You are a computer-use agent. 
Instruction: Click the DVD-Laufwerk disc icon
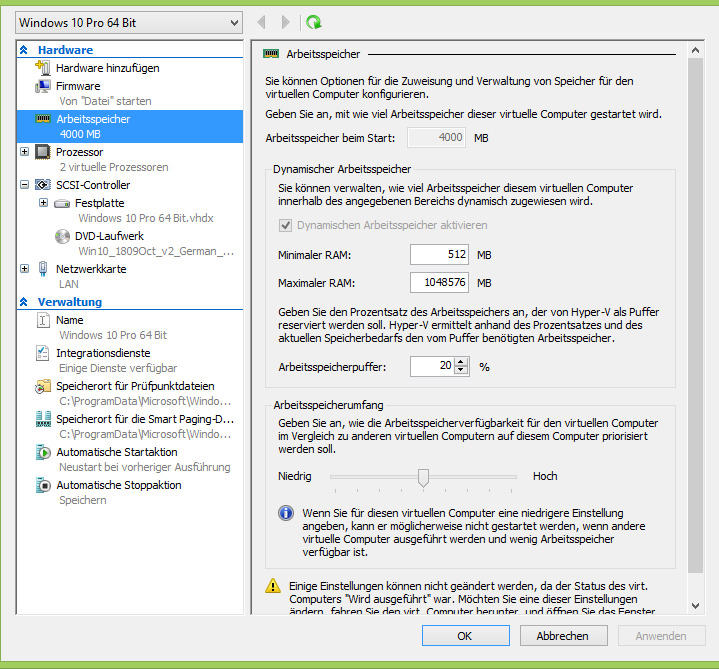point(62,236)
